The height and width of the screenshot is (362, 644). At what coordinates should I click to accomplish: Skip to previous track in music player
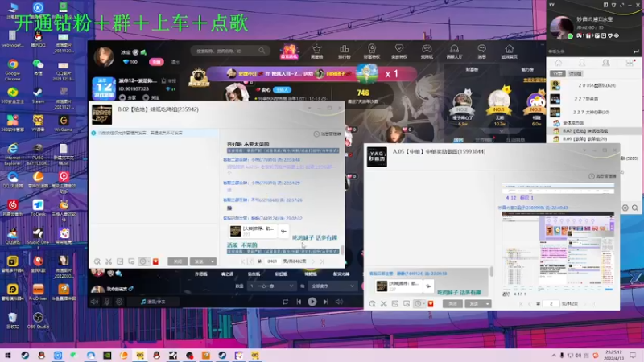point(299,302)
